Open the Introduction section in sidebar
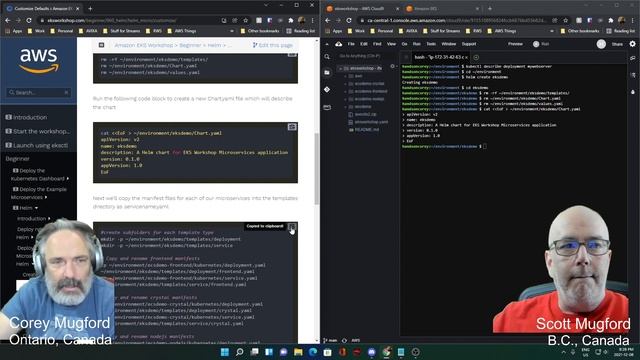 [x=26, y=117]
